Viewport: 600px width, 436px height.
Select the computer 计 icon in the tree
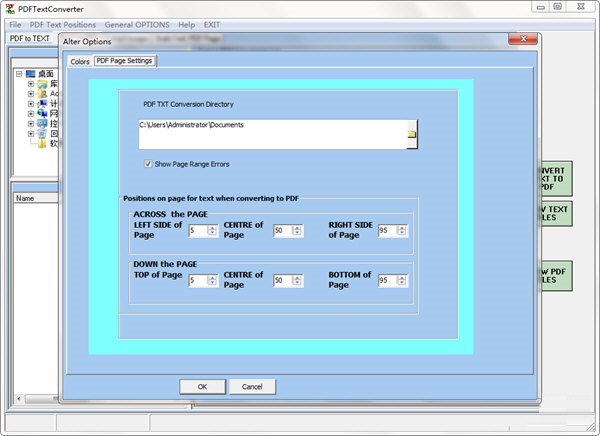(42, 103)
